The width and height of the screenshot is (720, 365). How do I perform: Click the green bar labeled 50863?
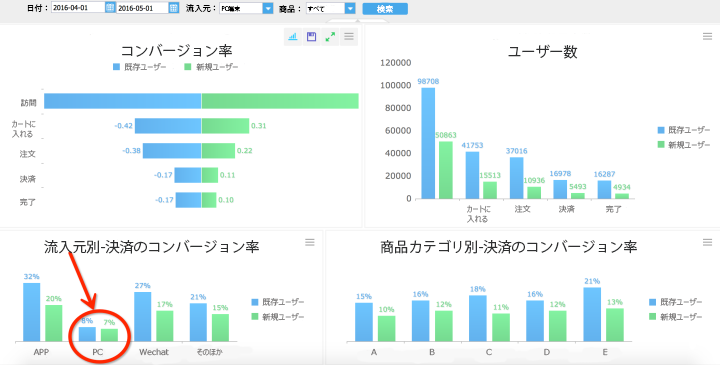446,170
